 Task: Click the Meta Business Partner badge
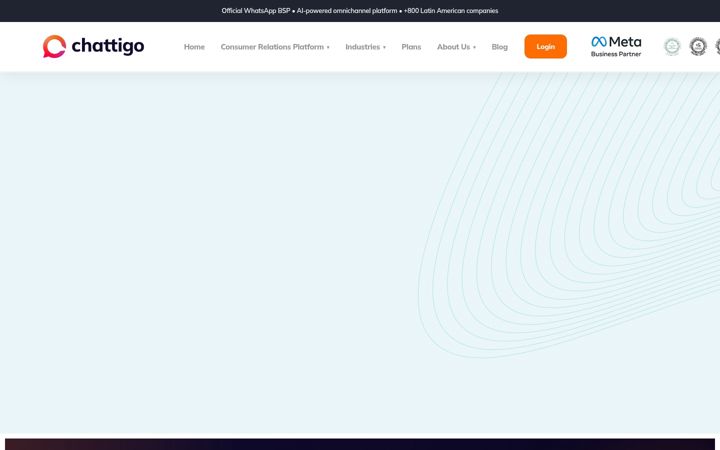click(x=616, y=46)
